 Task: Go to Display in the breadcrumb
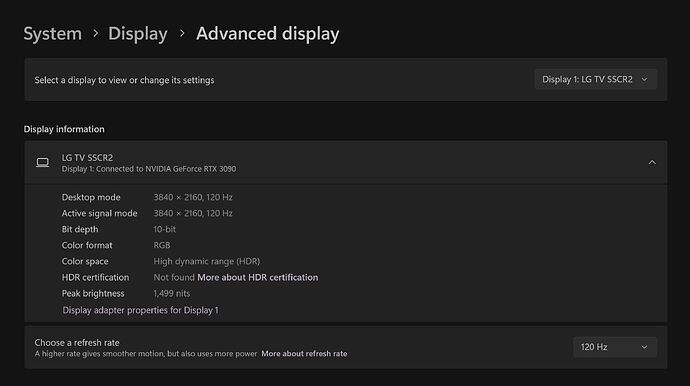coord(137,33)
